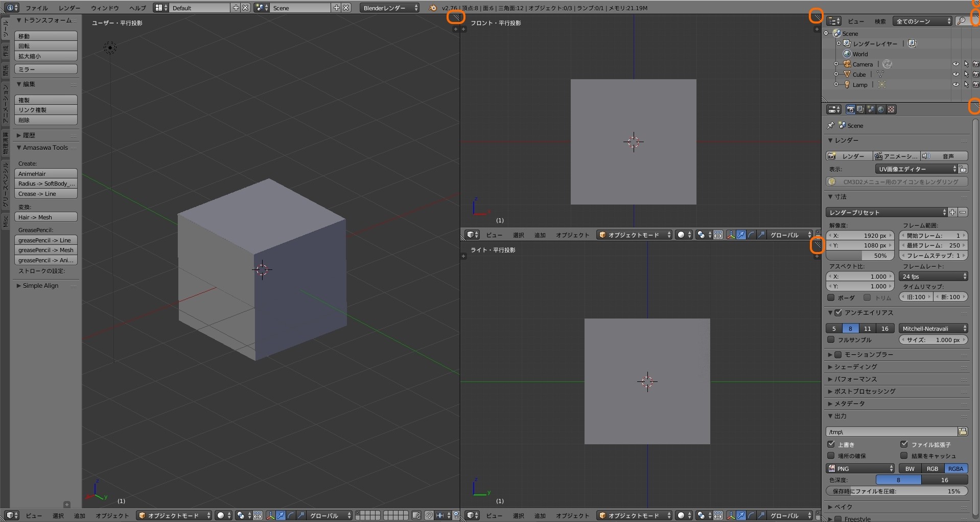The height and width of the screenshot is (522, 980).
Task: Enable the モーションブラー checkbox
Action: tap(838, 354)
